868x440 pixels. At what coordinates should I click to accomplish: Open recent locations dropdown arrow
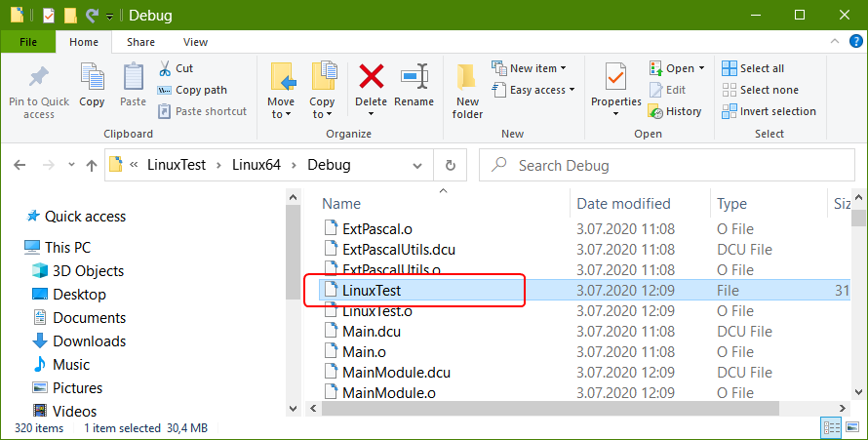pos(71,165)
